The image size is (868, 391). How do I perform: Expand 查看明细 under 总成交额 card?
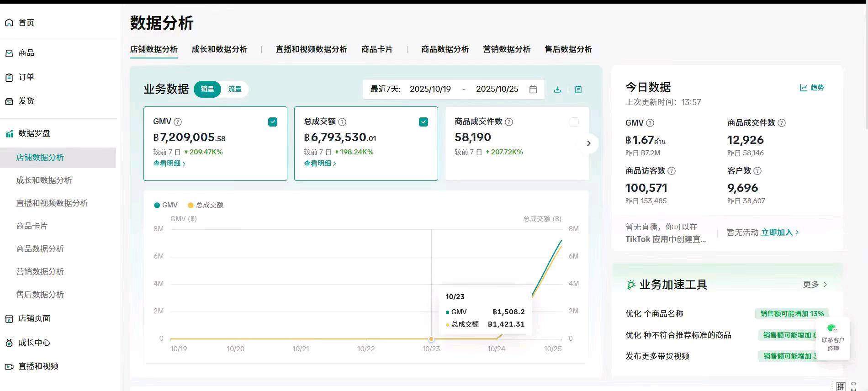320,164
